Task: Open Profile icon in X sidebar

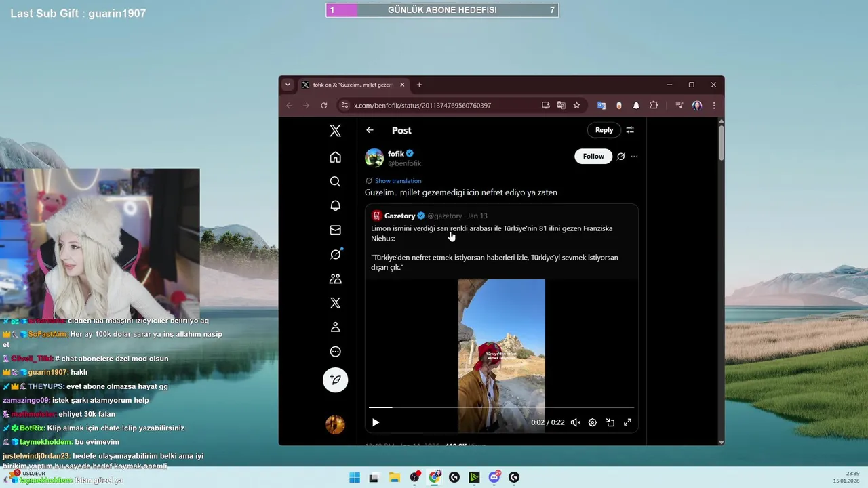Action: point(335,327)
